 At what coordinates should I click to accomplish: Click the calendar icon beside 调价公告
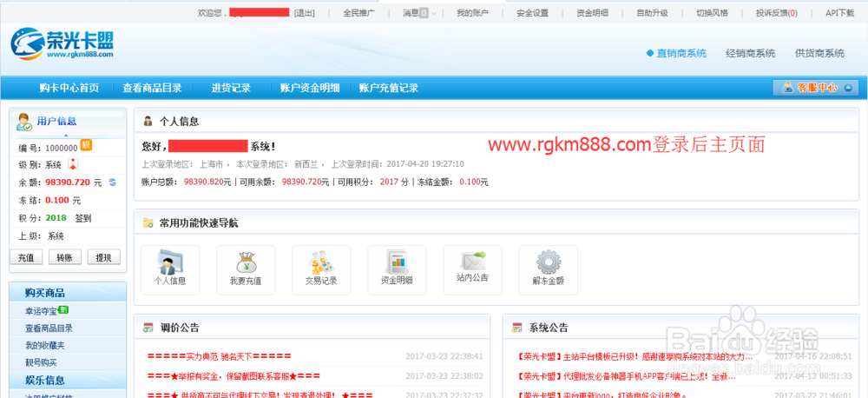[148, 328]
